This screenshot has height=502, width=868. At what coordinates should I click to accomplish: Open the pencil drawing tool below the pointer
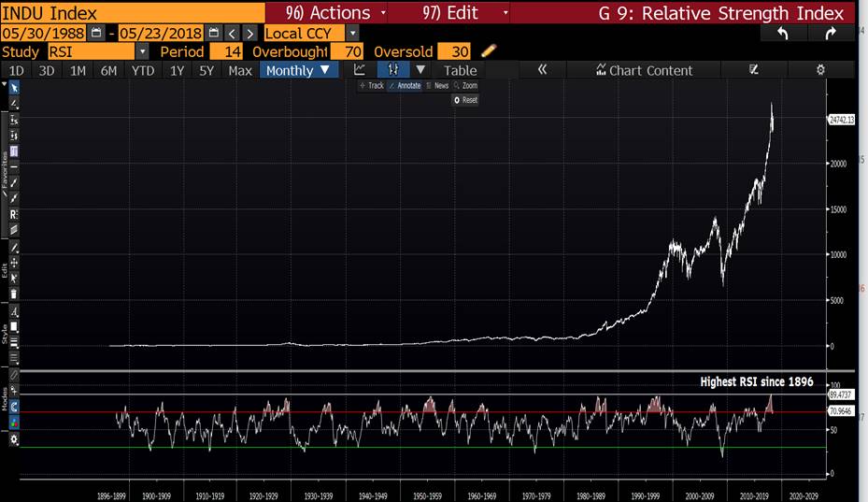click(14, 104)
